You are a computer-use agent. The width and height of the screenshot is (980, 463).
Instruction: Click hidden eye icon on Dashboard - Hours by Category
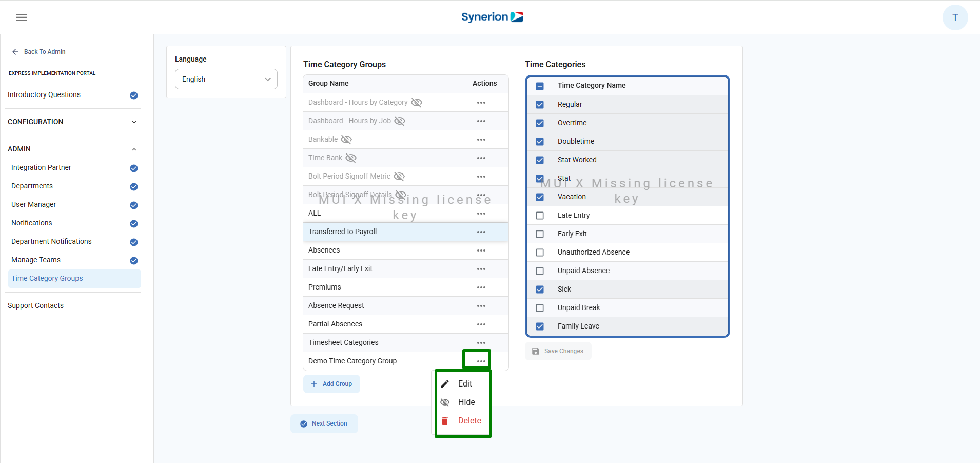pos(417,103)
